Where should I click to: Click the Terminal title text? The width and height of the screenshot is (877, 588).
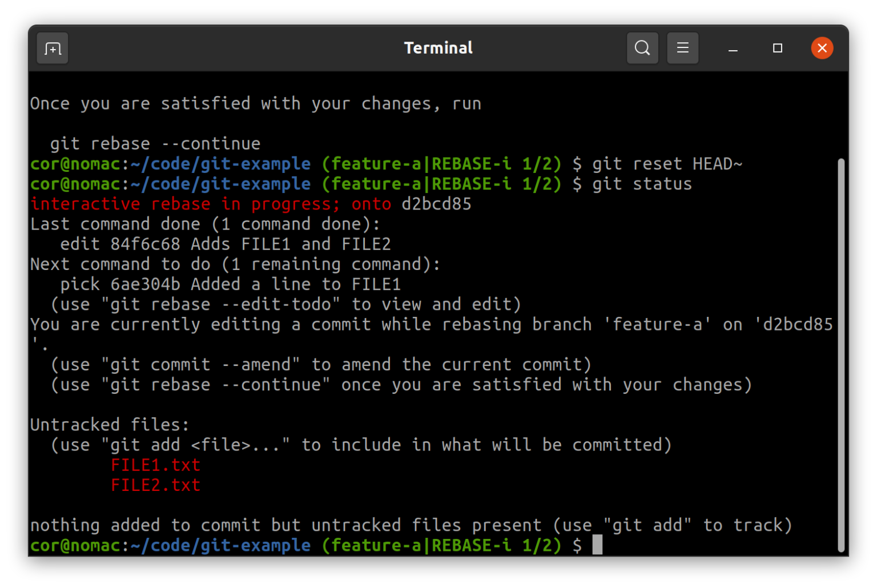pos(437,48)
